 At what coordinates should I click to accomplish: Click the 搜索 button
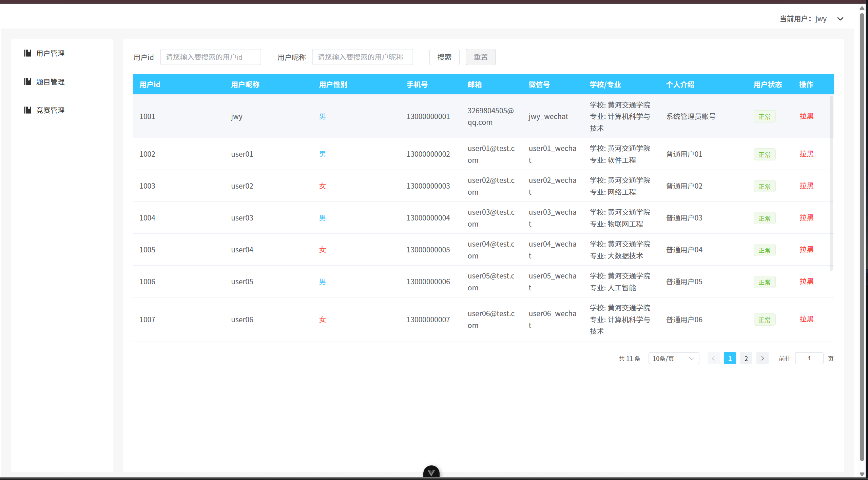pos(444,57)
